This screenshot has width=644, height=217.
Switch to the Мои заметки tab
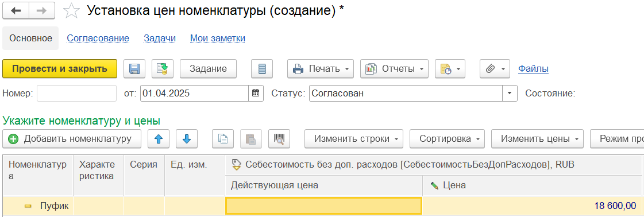218,38
